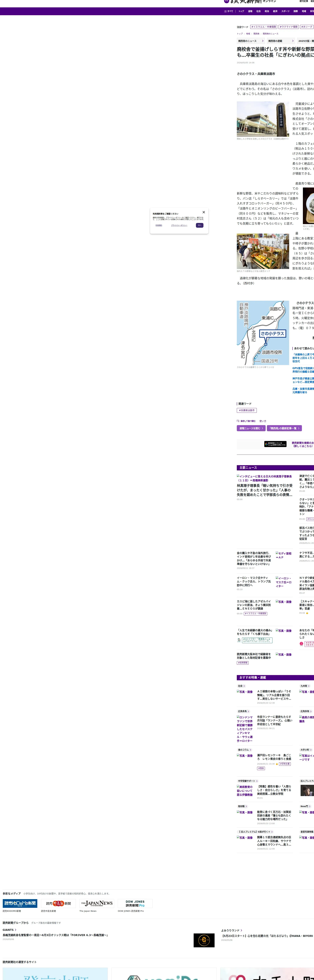Open the 社会 navigation item
The image size is (314, 980).
tap(258, 11)
